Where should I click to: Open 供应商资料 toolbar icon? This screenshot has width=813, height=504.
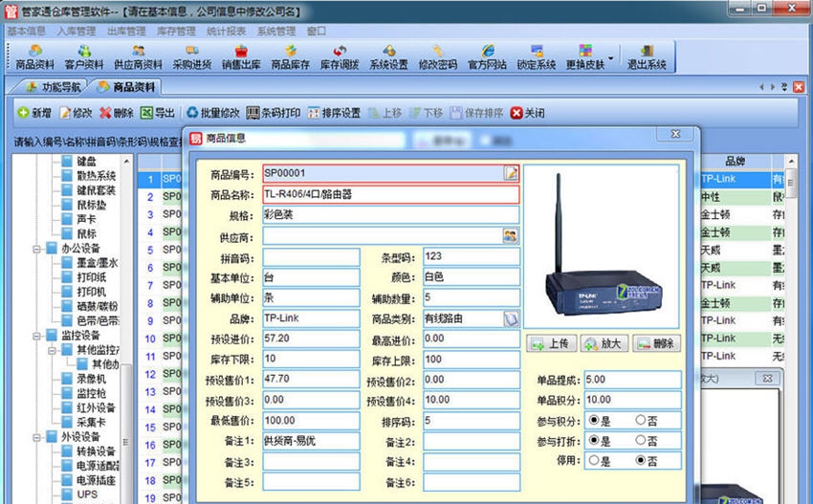click(x=138, y=57)
